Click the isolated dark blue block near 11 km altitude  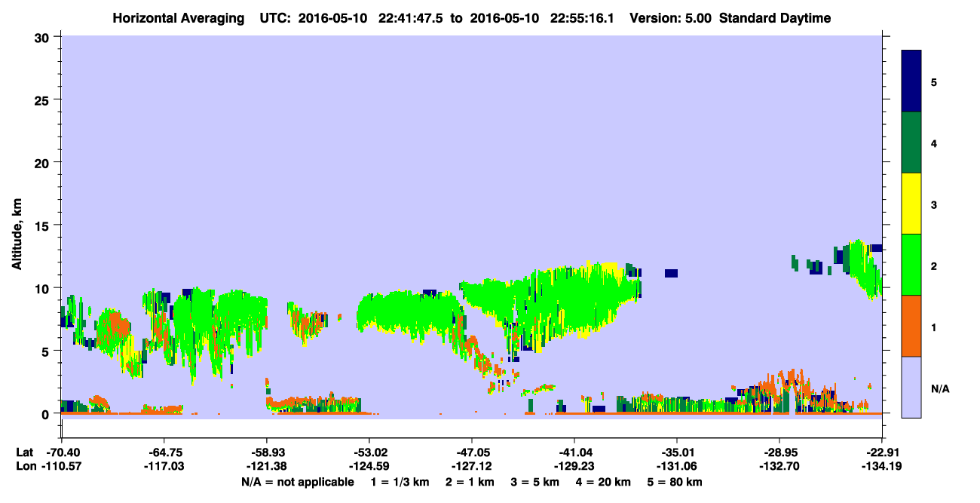coord(671,273)
